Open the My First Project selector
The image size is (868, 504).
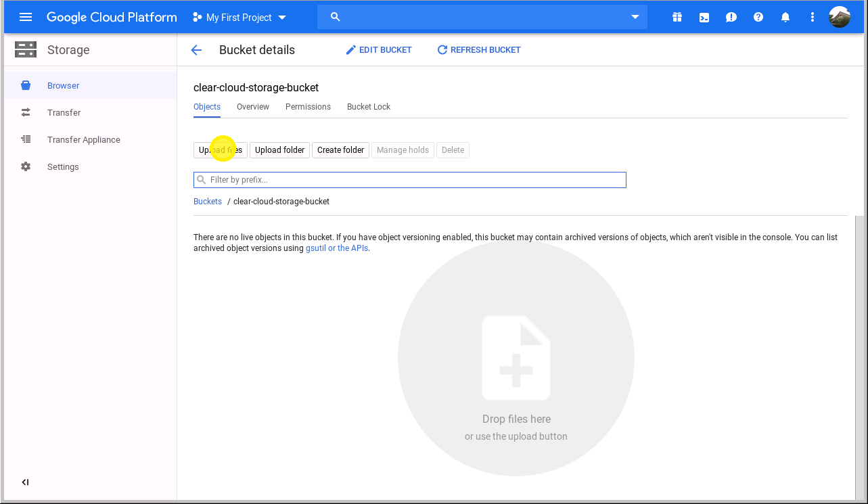[239, 17]
